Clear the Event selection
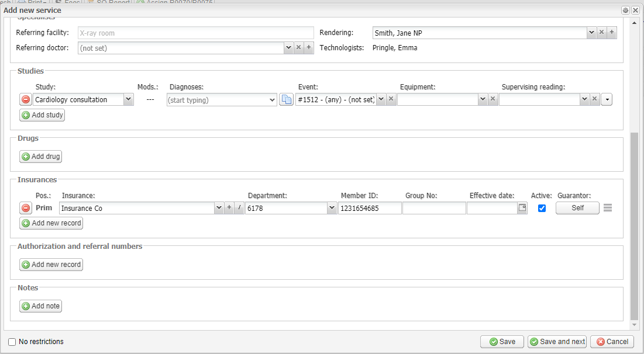The height and width of the screenshot is (354, 644). (391, 99)
